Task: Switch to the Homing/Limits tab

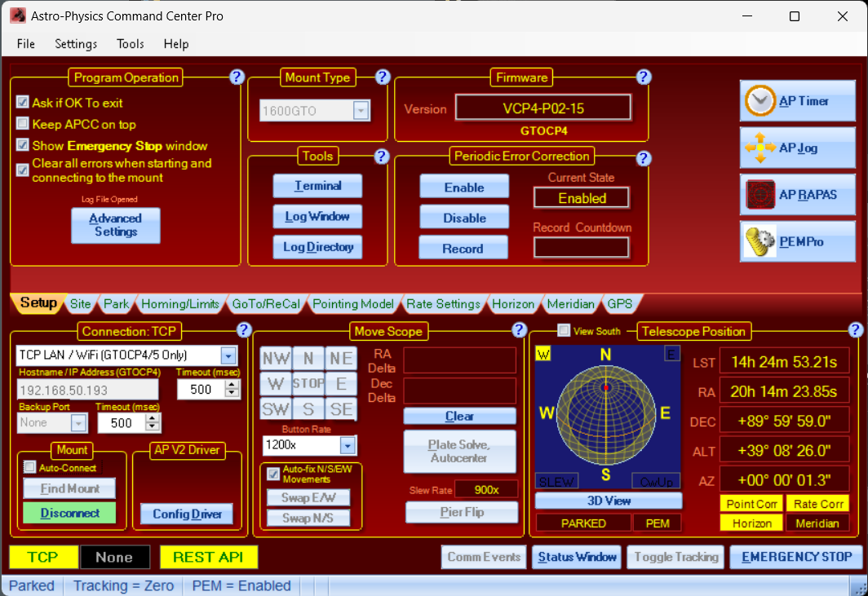Action: click(180, 304)
